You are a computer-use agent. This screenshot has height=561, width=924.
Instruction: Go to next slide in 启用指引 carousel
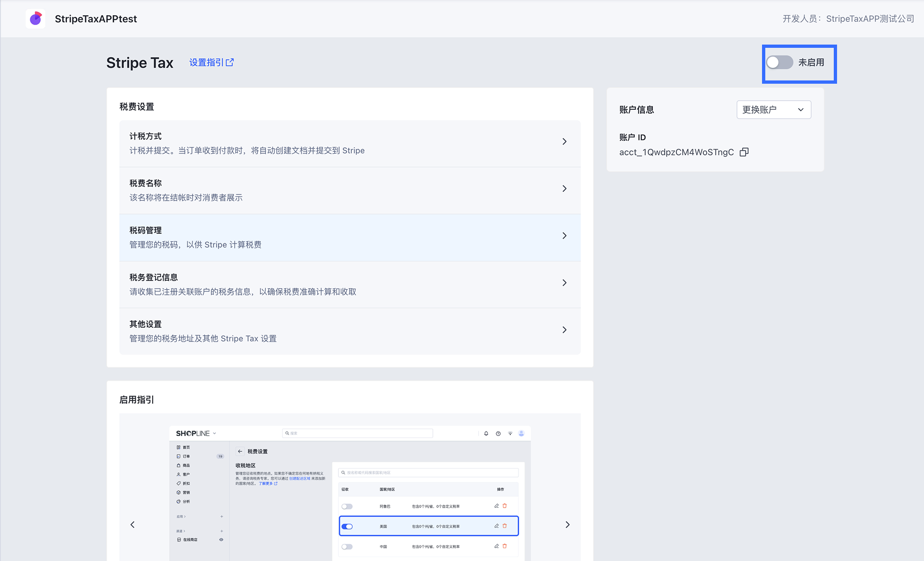click(x=567, y=525)
